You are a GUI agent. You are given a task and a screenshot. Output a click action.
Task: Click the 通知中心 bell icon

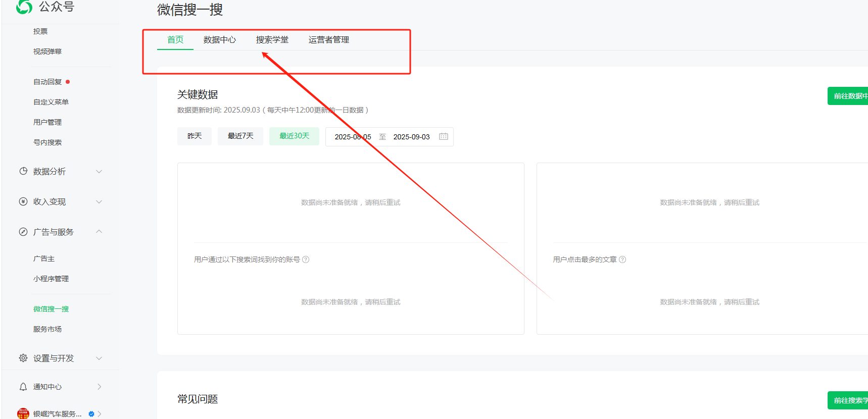(x=23, y=387)
